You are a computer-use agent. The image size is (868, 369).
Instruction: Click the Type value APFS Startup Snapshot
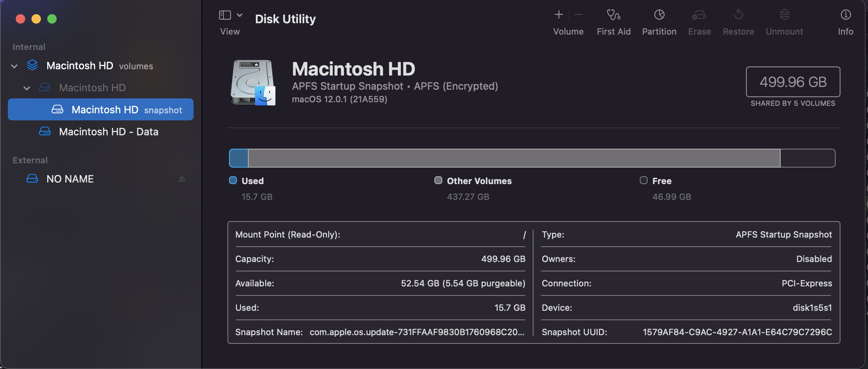[784, 234]
